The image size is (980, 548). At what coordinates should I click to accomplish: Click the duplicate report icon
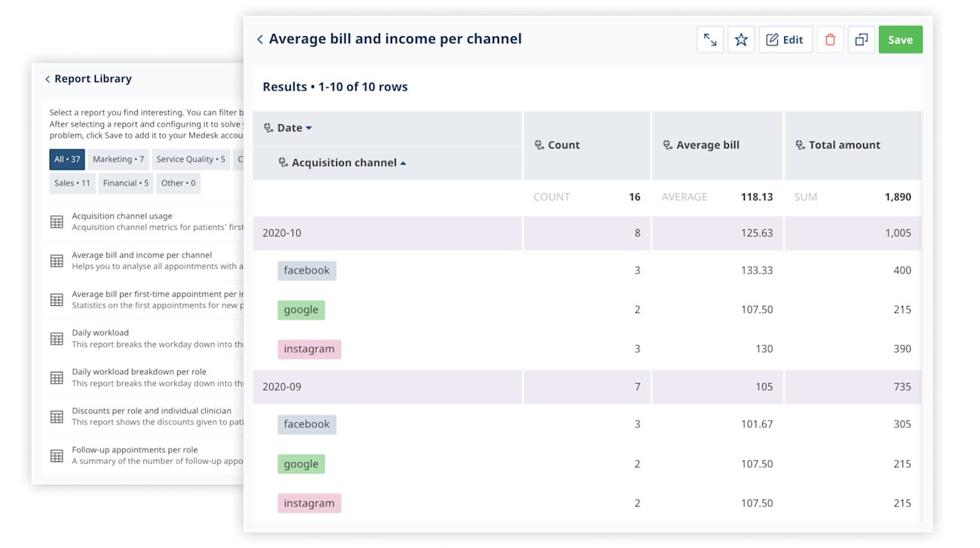[x=862, y=40]
